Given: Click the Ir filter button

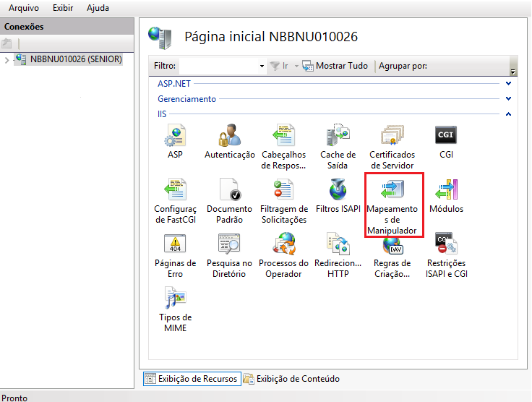Looking at the screenshot, I should tap(279, 66).
